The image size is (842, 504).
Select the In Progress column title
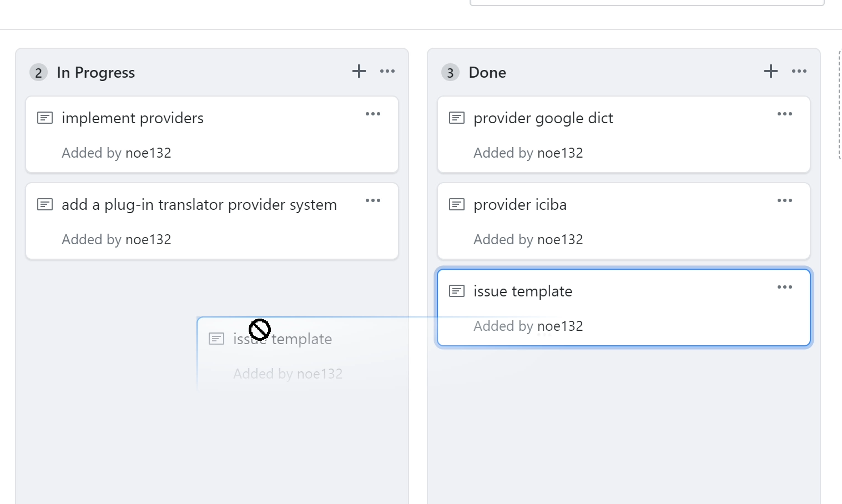(x=96, y=73)
